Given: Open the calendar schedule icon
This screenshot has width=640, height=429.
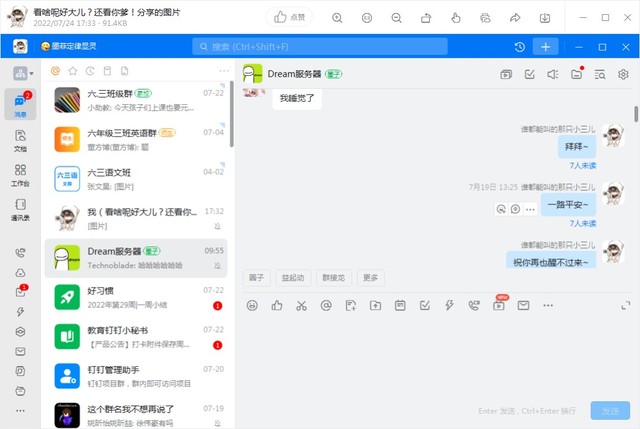Looking at the screenshot, I should click(400, 305).
